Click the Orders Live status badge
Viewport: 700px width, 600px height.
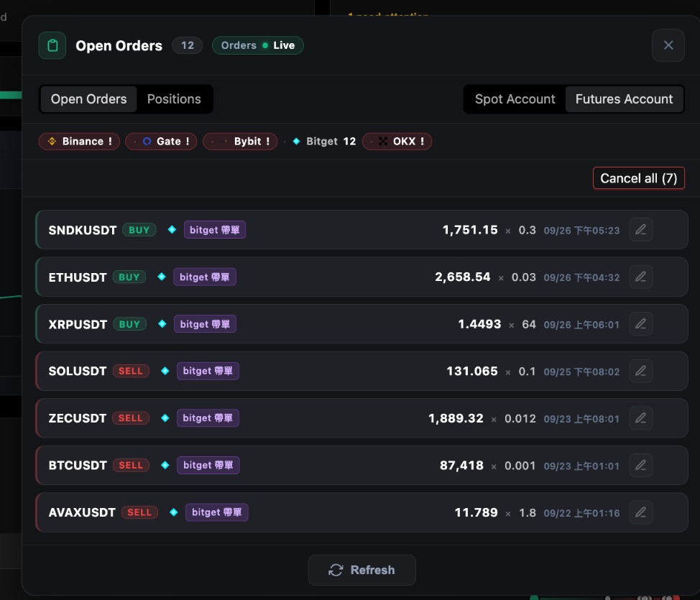pyautogui.click(x=257, y=45)
